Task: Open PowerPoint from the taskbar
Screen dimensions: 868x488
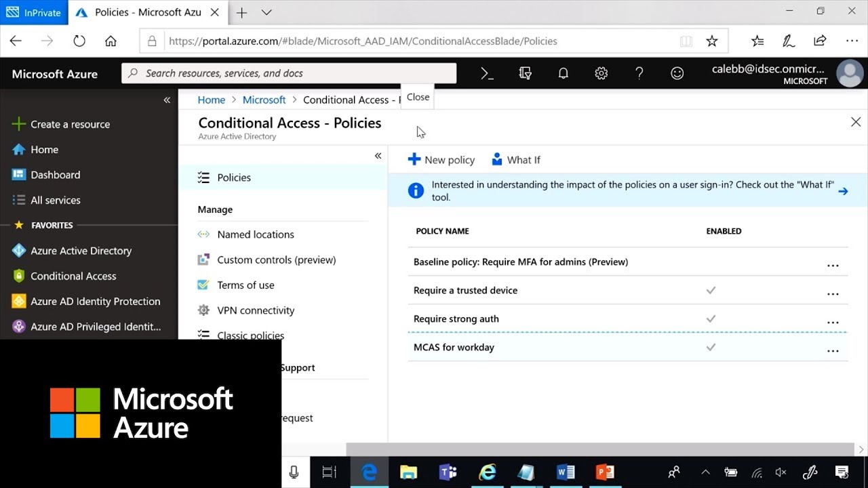Action: click(x=604, y=472)
